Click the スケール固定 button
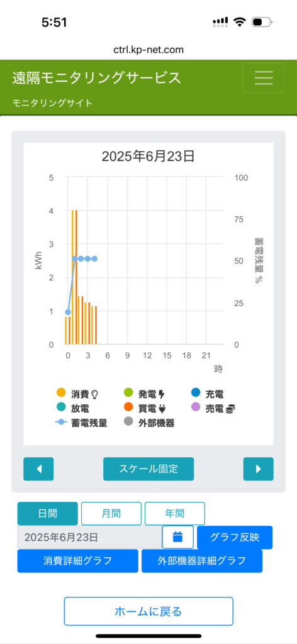 click(148, 469)
